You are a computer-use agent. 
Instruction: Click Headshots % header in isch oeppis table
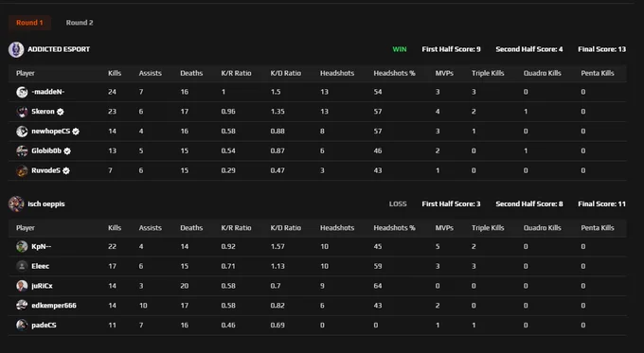click(x=394, y=228)
